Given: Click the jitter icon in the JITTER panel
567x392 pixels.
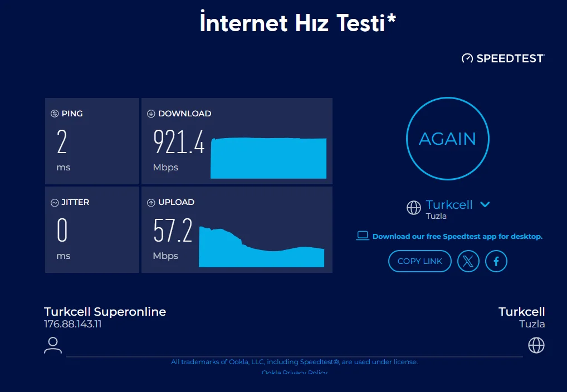Looking at the screenshot, I should [x=55, y=203].
